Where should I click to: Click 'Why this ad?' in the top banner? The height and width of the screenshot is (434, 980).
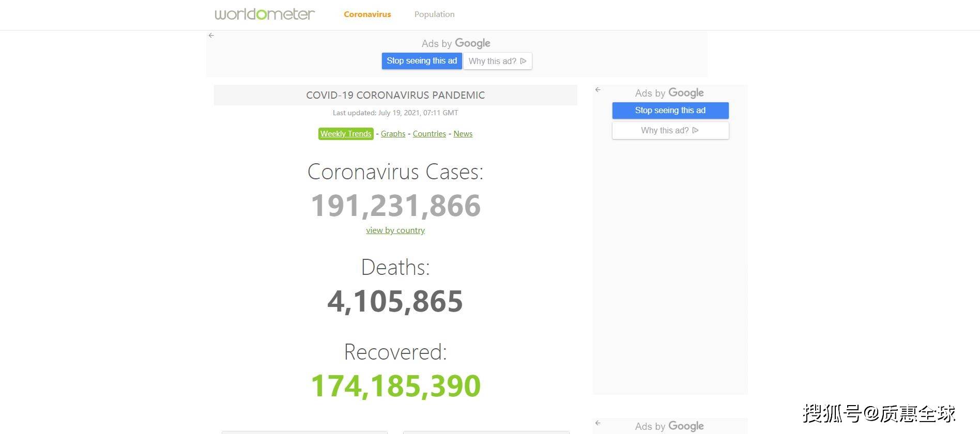coord(497,61)
